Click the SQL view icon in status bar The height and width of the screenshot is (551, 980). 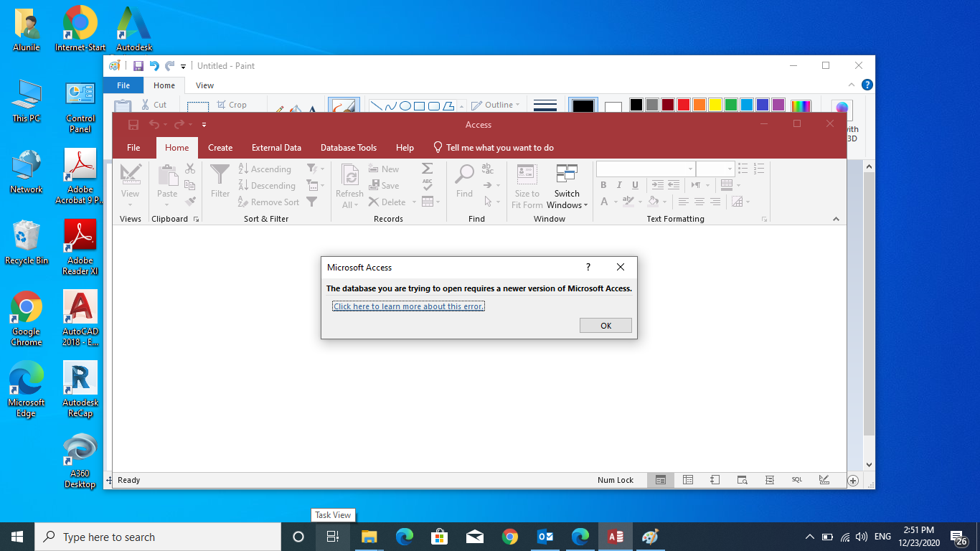pyautogui.click(x=796, y=480)
